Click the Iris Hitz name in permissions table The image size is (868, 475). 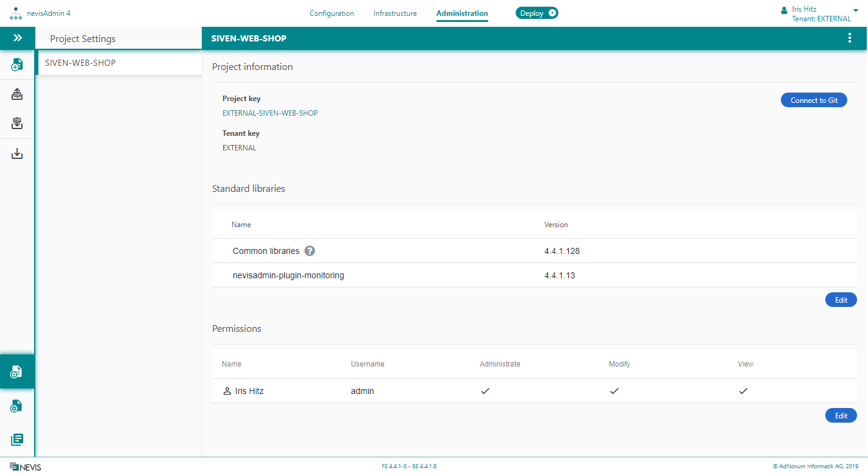tap(249, 391)
